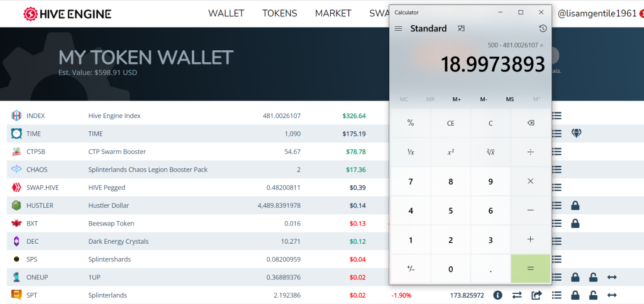Viewport: 644px width, 304px height.
Task: Open the Calculator navigation menu
Action: coord(398,28)
